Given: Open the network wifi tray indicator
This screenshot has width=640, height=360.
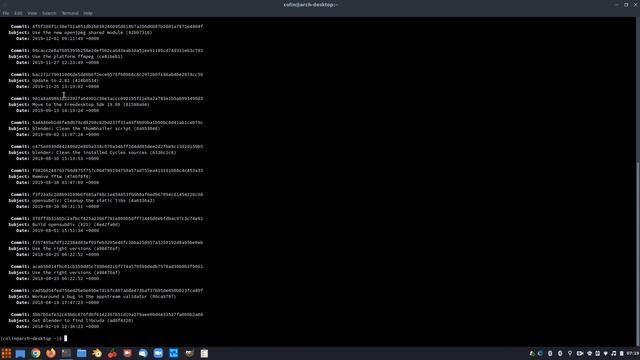Looking at the screenshot, I should [x=606, y=353].
